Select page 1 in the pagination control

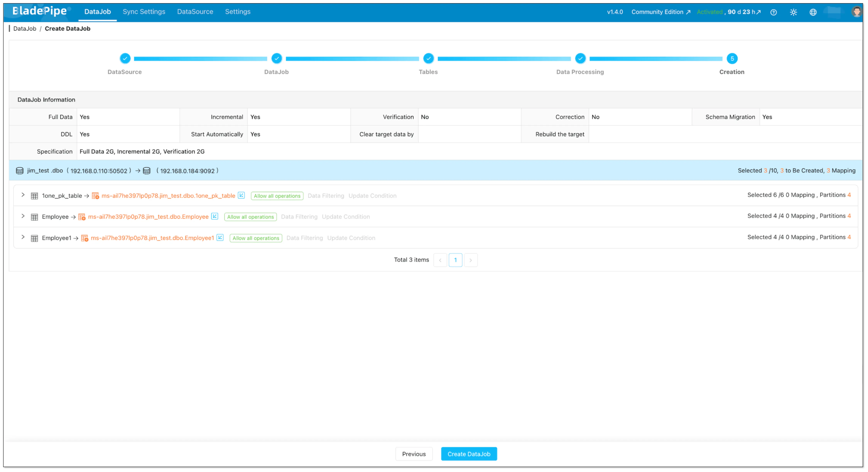coord(456,260)
